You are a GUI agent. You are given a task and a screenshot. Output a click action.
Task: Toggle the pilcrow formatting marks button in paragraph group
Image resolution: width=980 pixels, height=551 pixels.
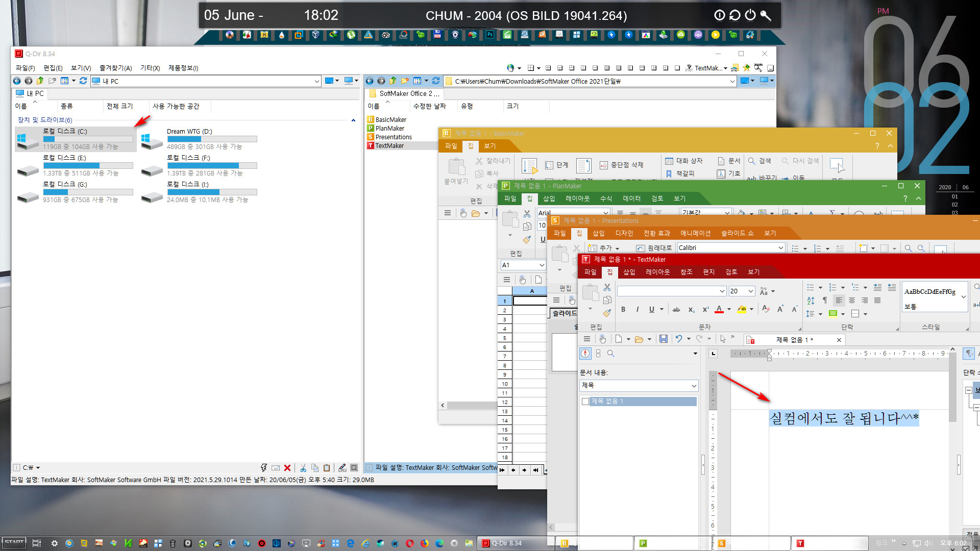(x=824, y=300)
